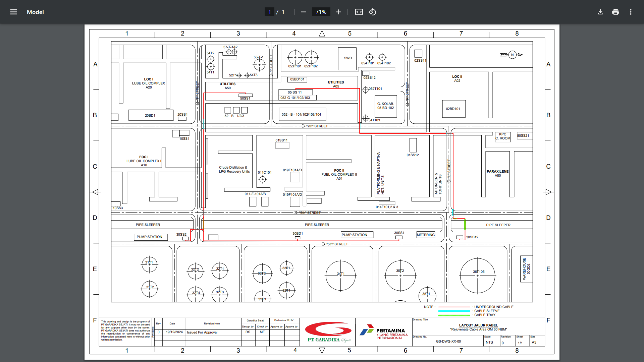Click the red underground cable legend line
This screenshot has width=644, height=362.
coord(454,307)
